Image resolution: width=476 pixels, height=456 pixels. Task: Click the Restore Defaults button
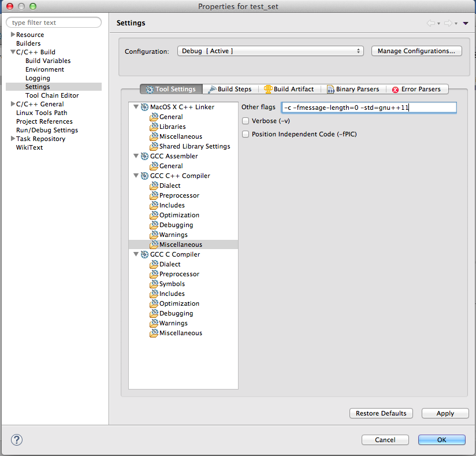click(381, 413)
